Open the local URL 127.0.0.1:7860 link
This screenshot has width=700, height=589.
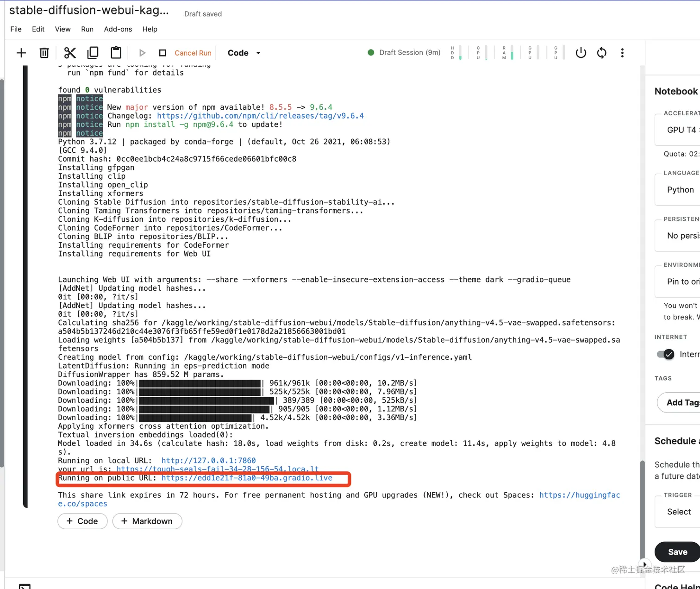[208, 461]
